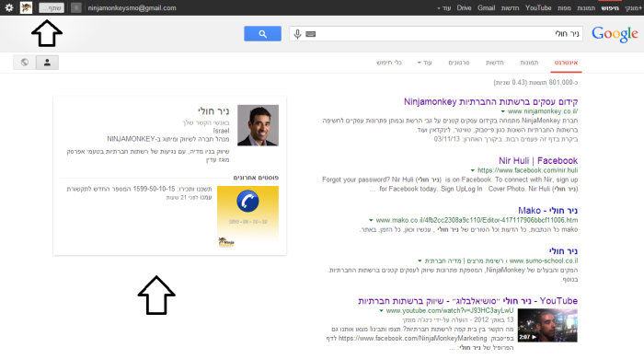
Task: Switch to personal results person toggle
Action: pos(47,63)
